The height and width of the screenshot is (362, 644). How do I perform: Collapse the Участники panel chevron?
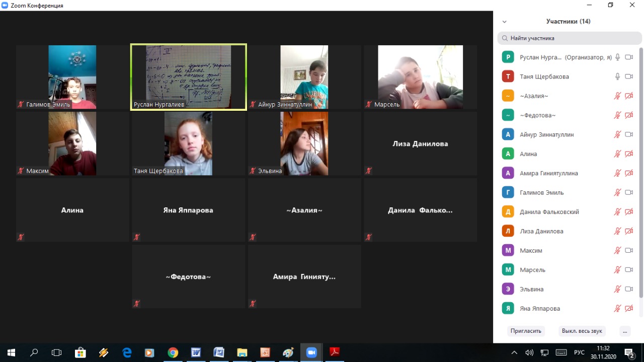[x=505, y=22]
